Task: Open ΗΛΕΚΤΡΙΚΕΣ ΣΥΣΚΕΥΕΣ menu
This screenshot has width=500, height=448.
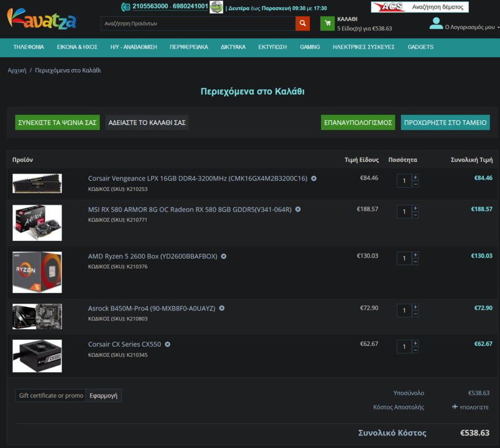Action: point(364,47)
